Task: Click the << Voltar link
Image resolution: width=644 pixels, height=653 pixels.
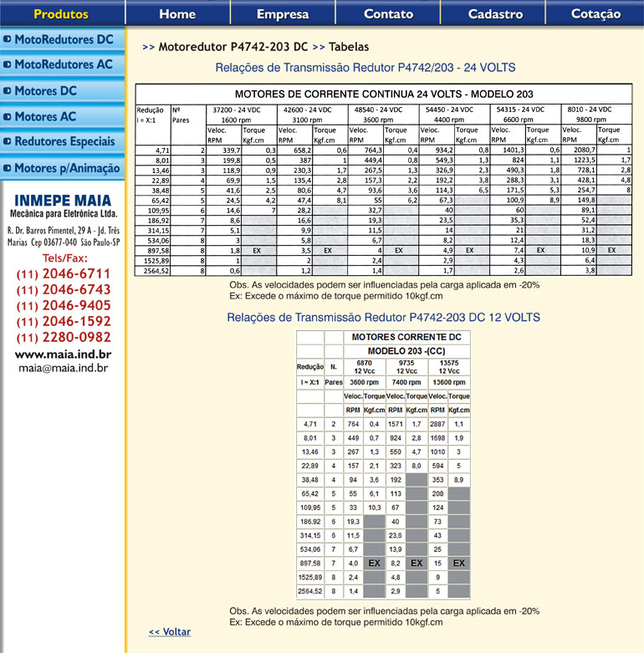Action: pos(169,632)
